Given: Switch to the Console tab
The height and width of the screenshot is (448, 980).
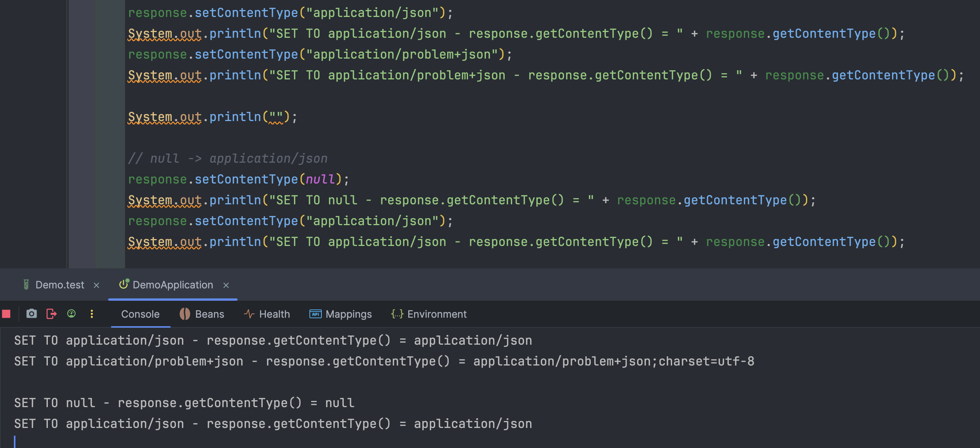Looking at the screenshot, I should 140,314.
